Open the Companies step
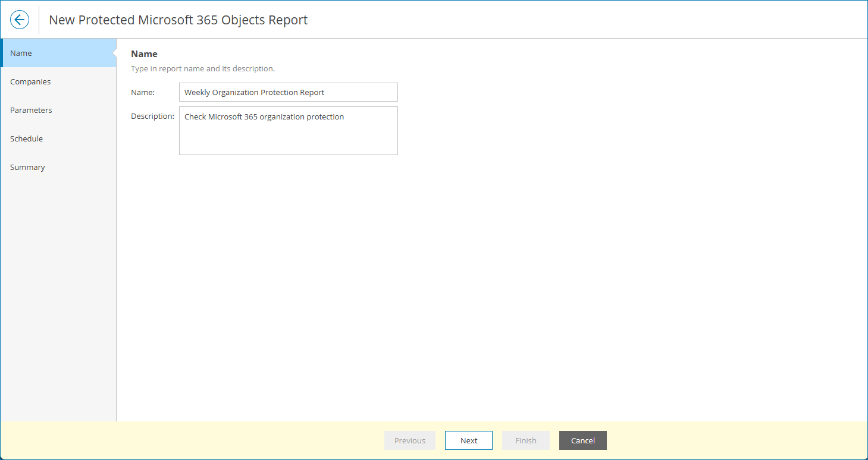The height and width of the screenshot is (460, 868). (x=30, y=81)
